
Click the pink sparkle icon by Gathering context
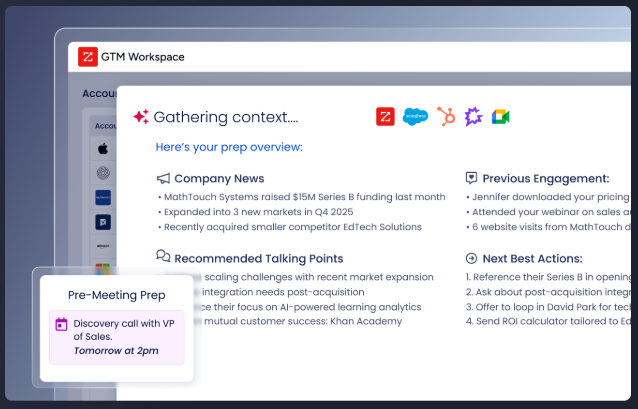[x=141, y=117]
